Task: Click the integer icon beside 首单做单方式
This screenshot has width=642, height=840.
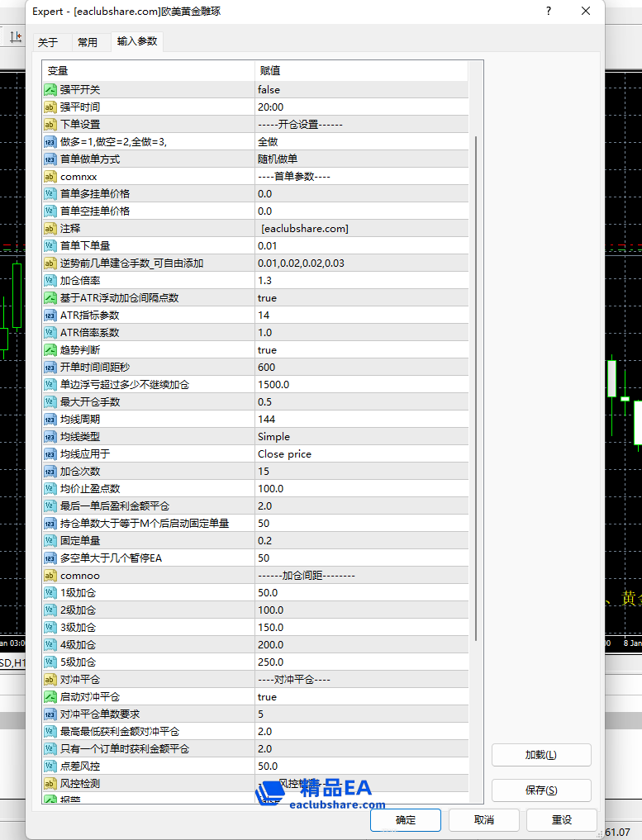Action: (x=50, y=159)
